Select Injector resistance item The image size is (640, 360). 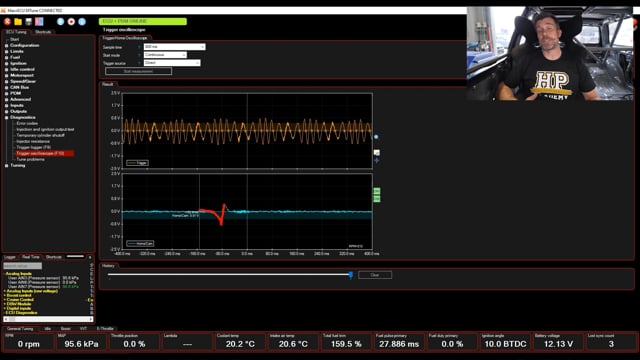point(33,141)
